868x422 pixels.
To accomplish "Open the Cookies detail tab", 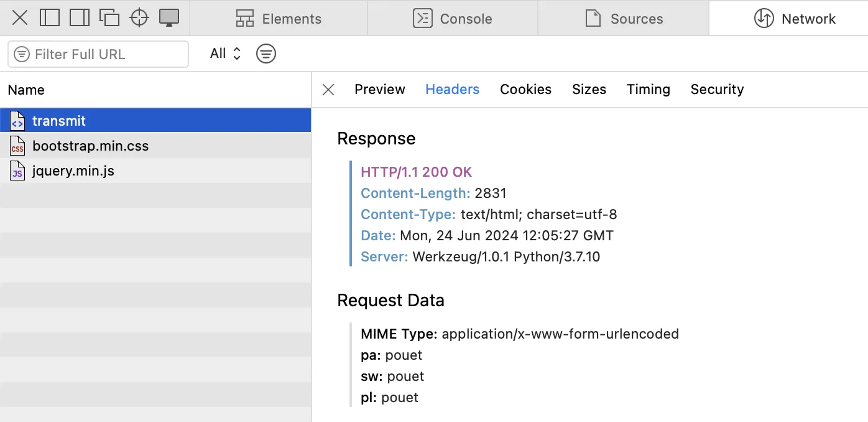I will tap(525, 90).
